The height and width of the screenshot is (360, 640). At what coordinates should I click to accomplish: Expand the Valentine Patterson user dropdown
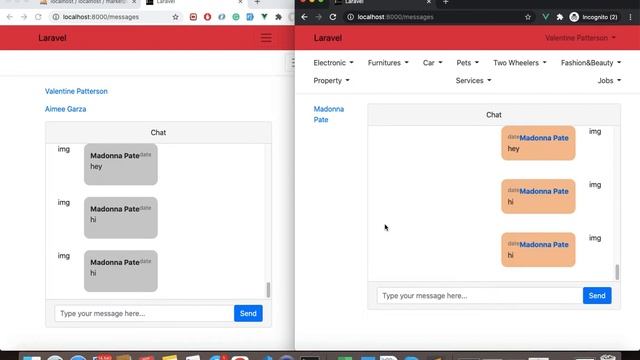580,38
